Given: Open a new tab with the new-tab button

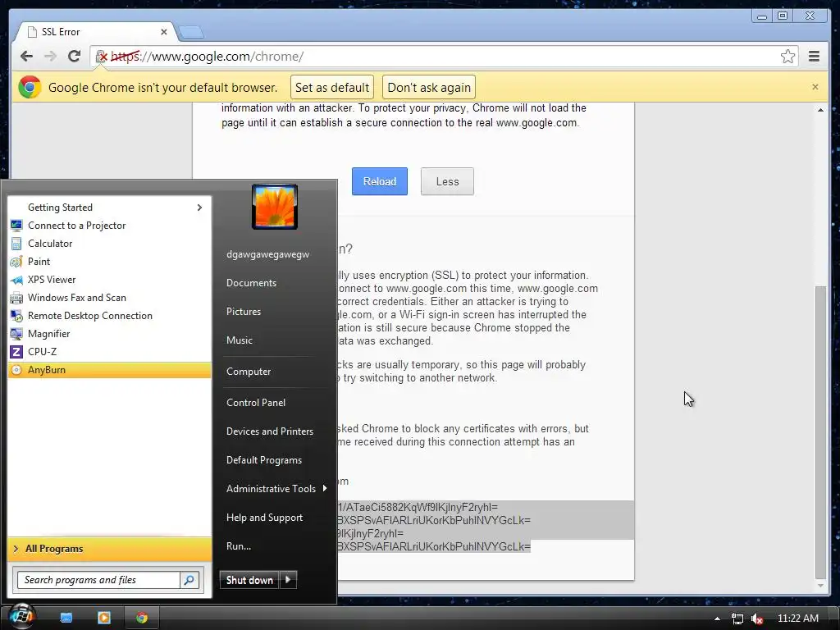Looking at the screenshot, I should click(x=190, y=32).
